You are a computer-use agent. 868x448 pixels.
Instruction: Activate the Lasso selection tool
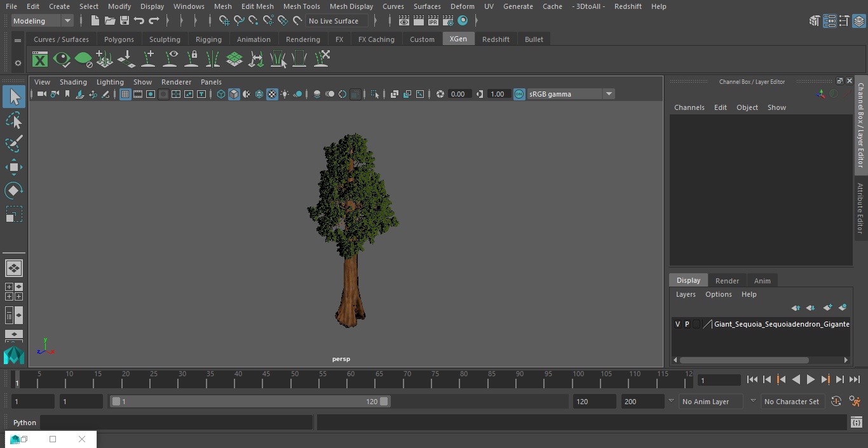(13, 121)
